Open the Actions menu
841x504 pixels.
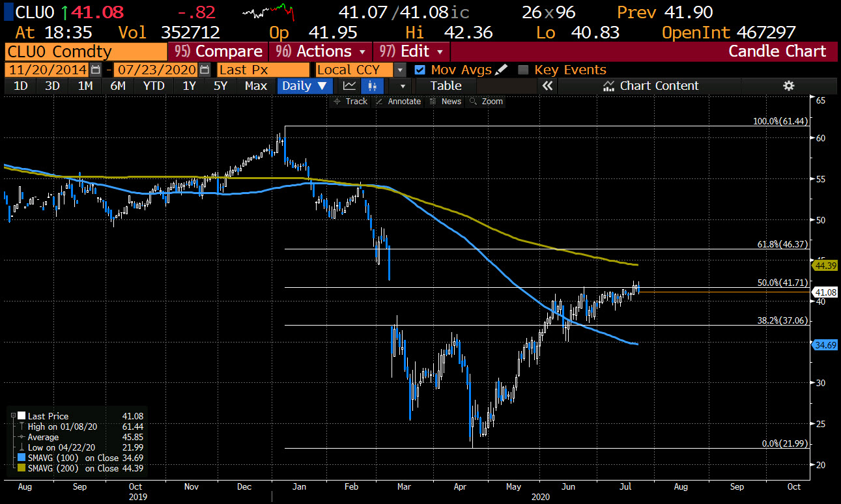pyautogui.click(x=322, y=51)
